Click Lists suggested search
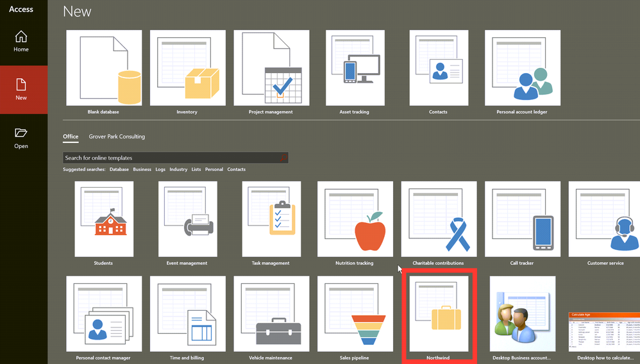The image size is (640, 364). 196,169
